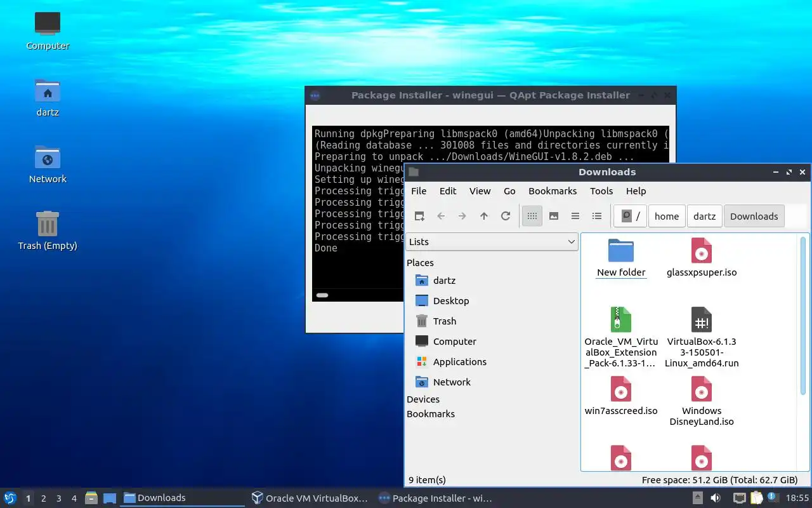
Task: Switch to detailed list view
Action: (x=597, y=216)
